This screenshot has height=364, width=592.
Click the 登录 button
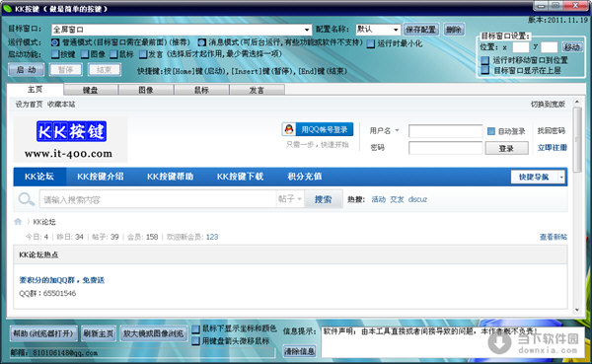point(506,148)
